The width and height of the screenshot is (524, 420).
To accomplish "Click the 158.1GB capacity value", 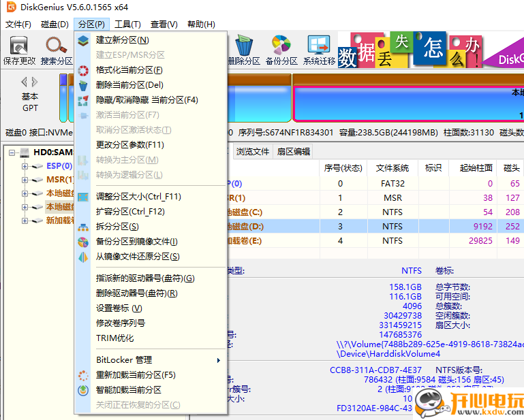I will [x=405, y=287].
